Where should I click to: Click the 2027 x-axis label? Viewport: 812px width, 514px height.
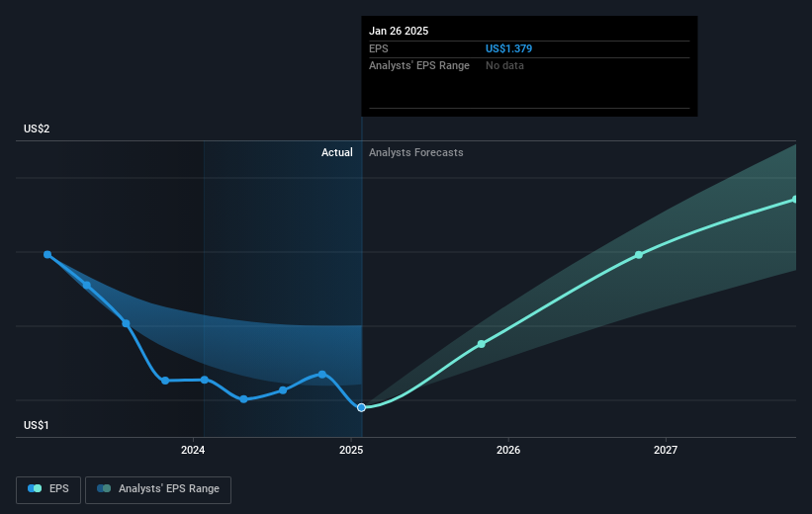point(666,450)
